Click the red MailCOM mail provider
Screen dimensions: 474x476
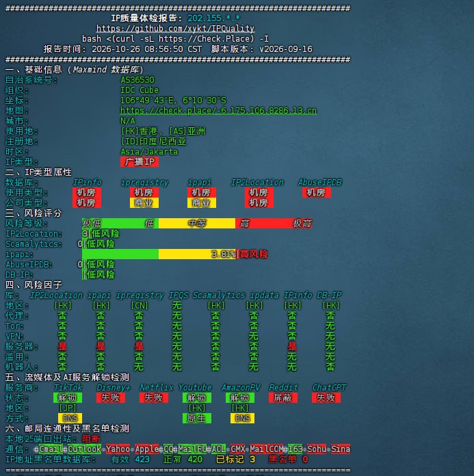coord(266,449)
